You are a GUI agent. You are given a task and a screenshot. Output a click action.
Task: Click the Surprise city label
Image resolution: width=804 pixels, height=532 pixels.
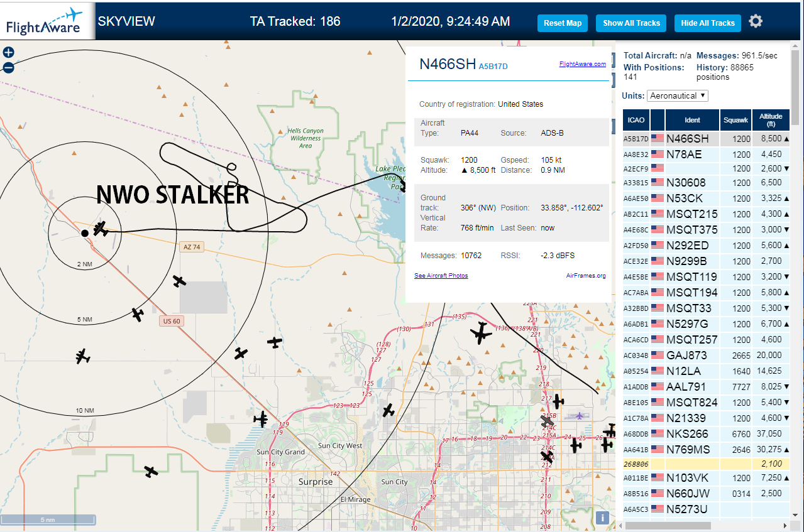[x=316, y=482]
